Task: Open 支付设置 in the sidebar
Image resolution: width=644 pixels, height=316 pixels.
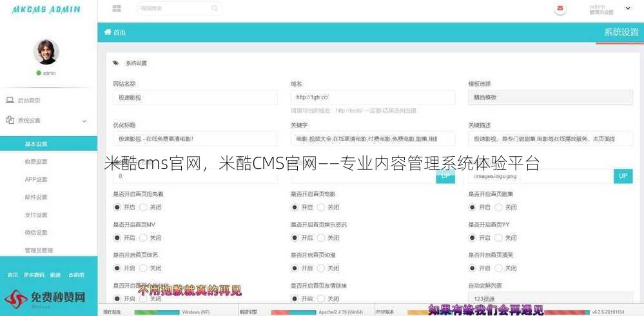Action: coord(36,215)
